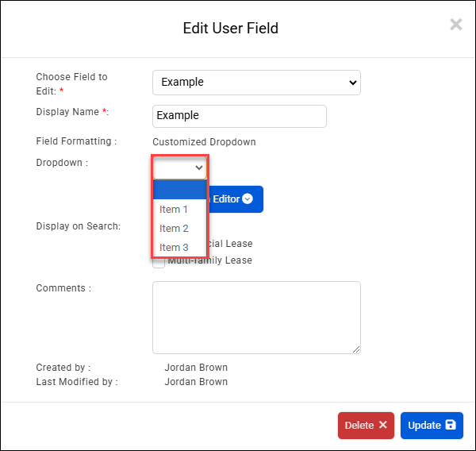476x451 pixels.
Task: Collapse the Dropdown preview select box
Action: (180, 168)
